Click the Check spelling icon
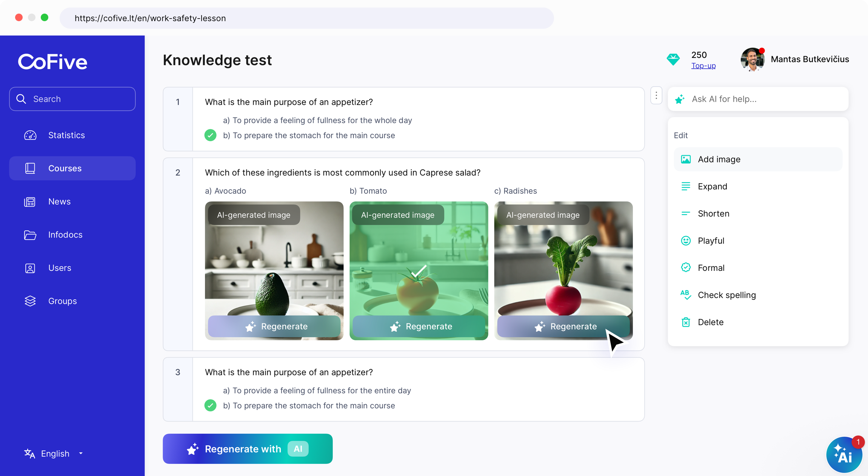This screenshot has height=476, width=868. pos(686,295)
